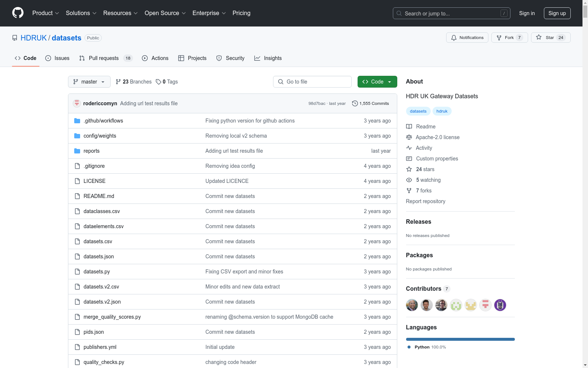Open the HDRUK organization link
The height and width of the screenshot is (368, 588).
pyautogui.click(x=34, y=38)
